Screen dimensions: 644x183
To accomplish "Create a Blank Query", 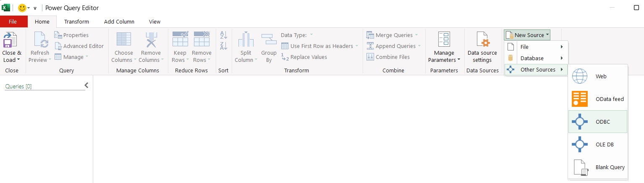I will pos(598,167).
